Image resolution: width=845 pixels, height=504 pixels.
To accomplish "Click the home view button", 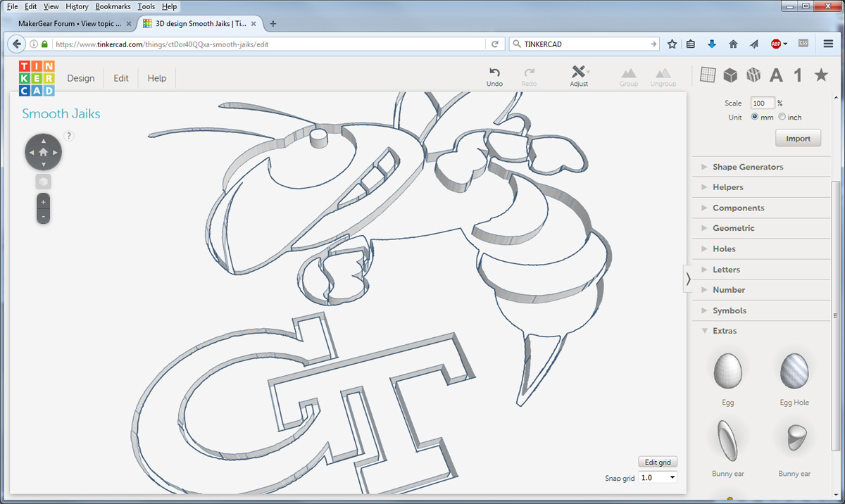I will tap(44, 152).
